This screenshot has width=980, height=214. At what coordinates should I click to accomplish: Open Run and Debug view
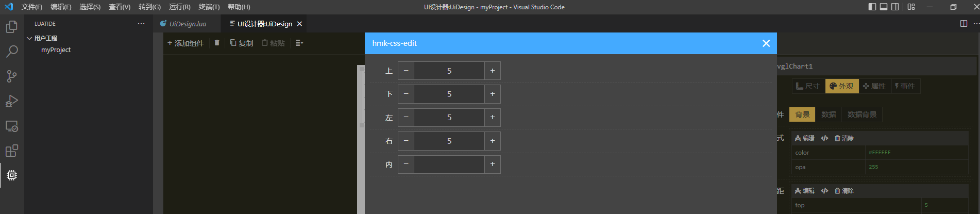point(11,101)
